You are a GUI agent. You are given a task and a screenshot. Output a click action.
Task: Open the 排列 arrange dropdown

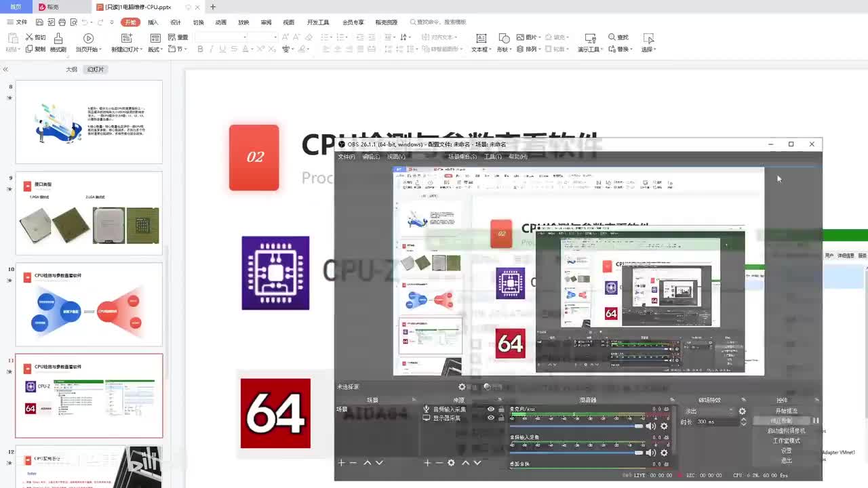[x=530, y=49]
